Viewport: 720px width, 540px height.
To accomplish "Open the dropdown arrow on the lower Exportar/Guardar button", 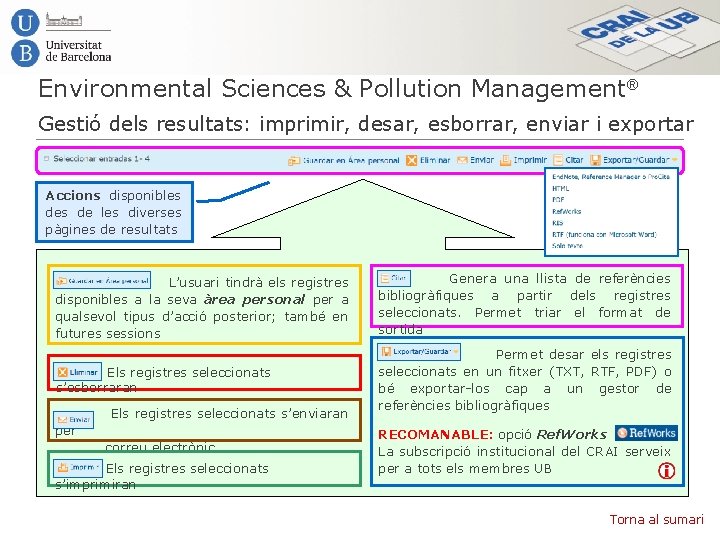I will click(x=455, y=352).
